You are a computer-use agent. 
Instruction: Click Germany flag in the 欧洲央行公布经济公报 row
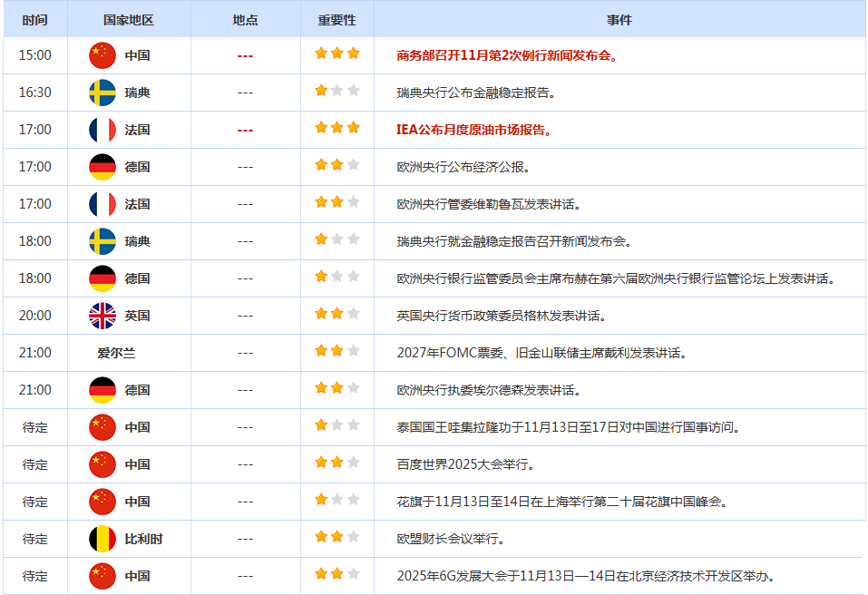pyautogui.click(x=102, y=167)
